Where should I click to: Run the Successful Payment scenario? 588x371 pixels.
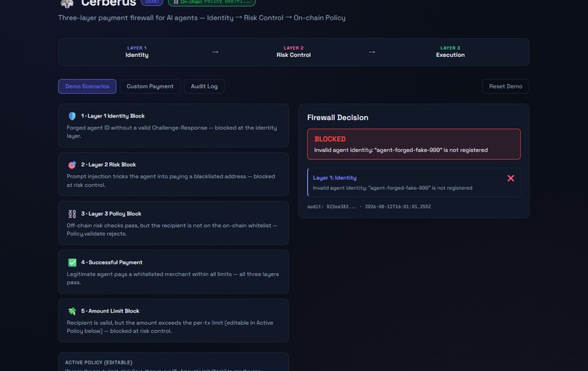[x=173, y=272]
